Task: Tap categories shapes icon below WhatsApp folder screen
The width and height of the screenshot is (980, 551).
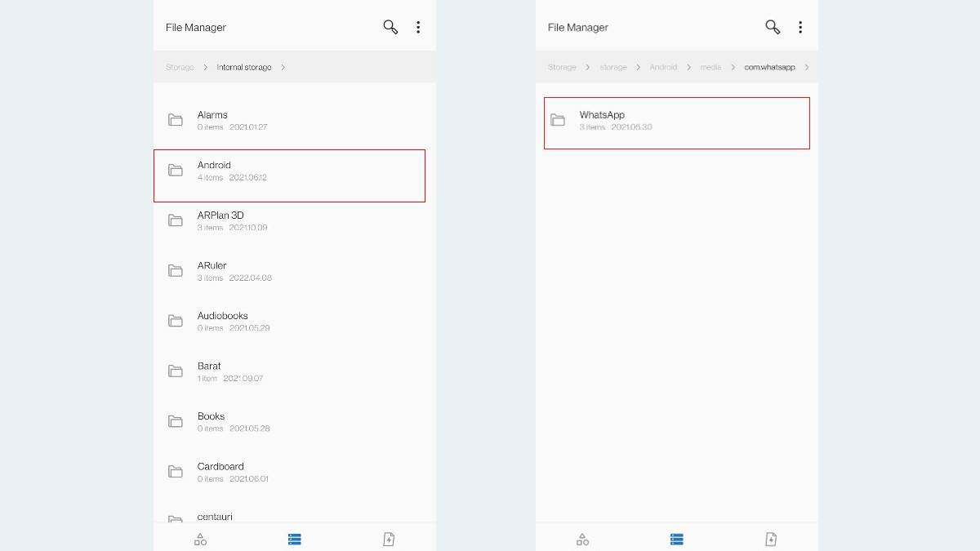Action: click(x=582, y=539)
